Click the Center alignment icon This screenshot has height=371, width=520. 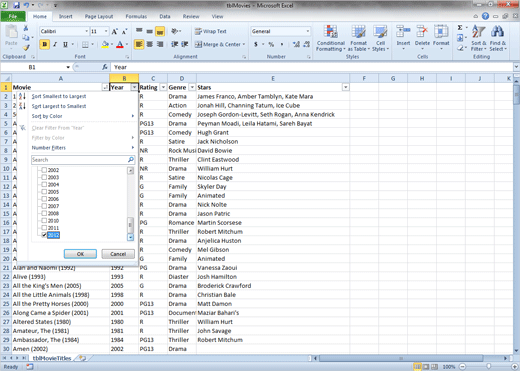[x=150, y=44]
